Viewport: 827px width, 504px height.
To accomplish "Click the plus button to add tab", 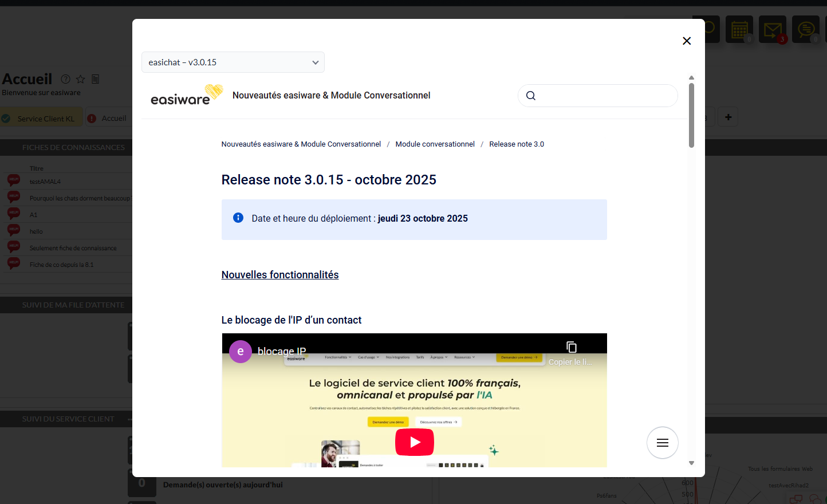I will [728, 117].
